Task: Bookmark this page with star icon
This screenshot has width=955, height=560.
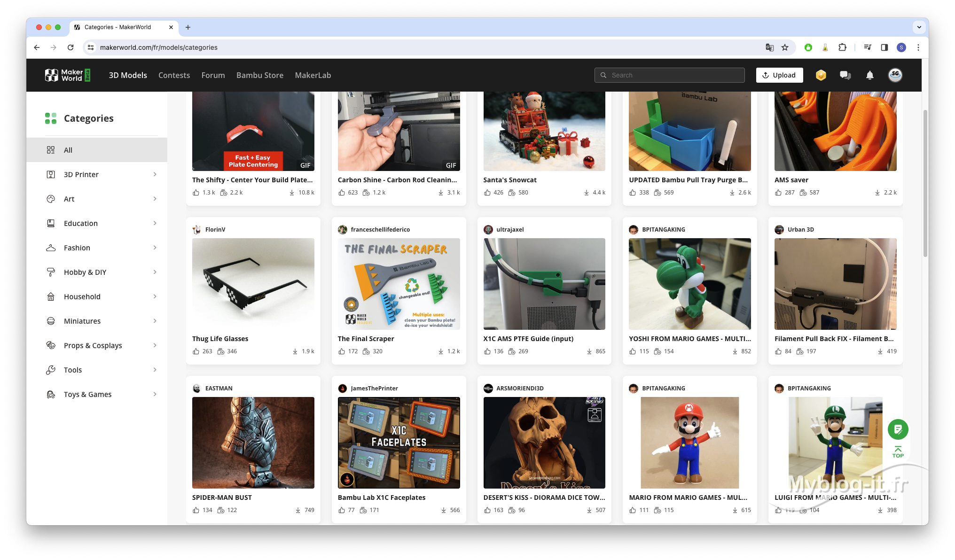Action: coord(785,47)
